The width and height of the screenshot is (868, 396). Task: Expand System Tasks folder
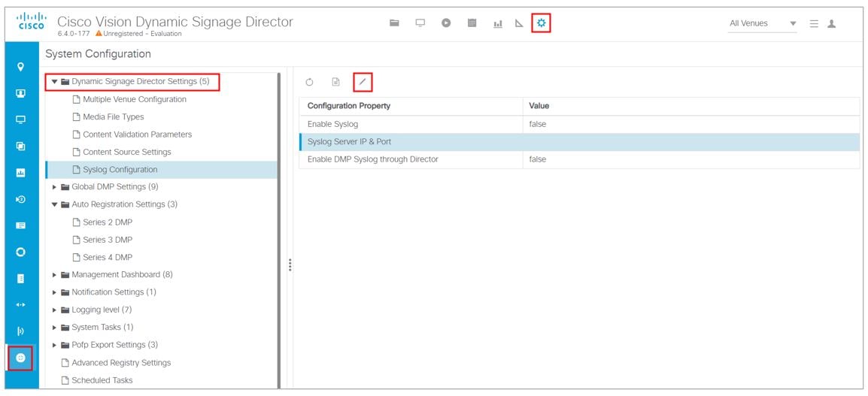pos(54,328)
